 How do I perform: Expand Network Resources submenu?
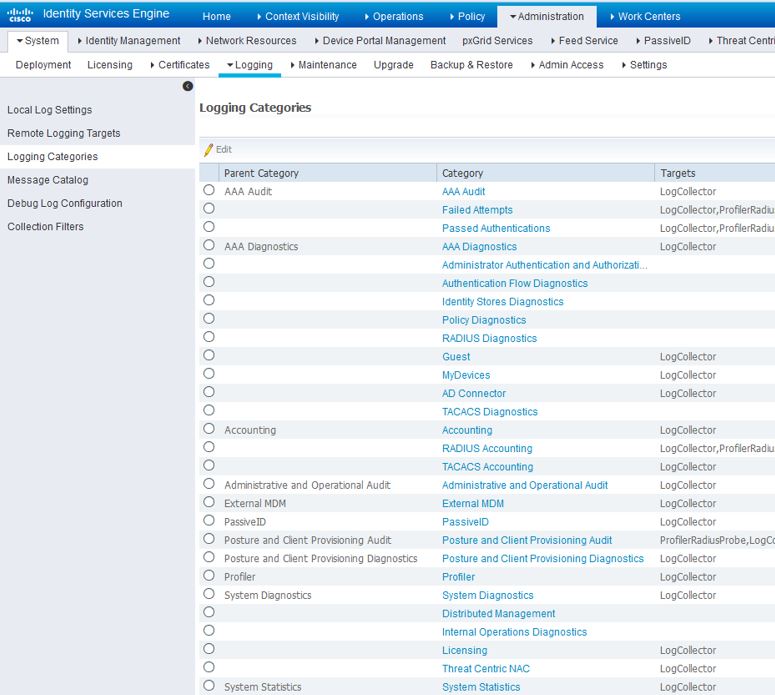coord(247,41)
